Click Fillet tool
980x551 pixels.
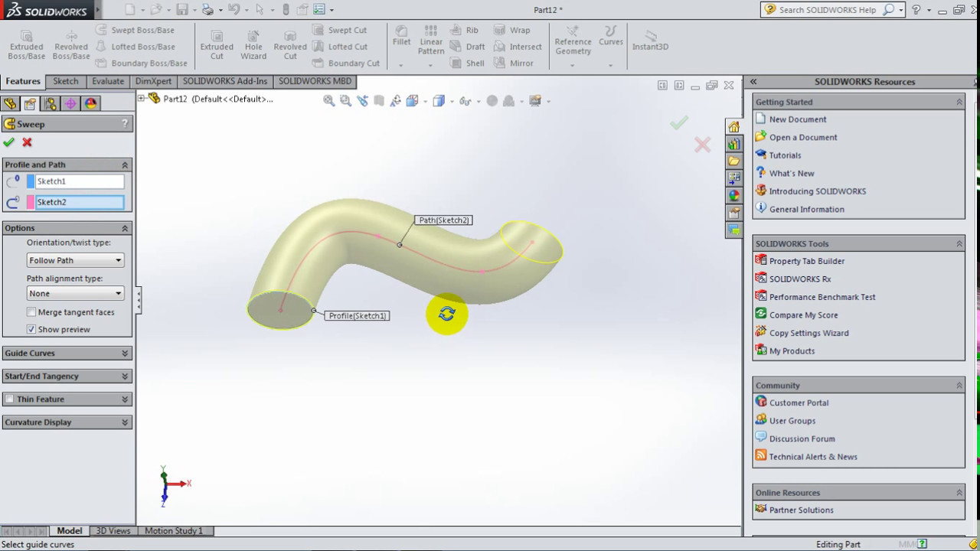tap(401, 36)
